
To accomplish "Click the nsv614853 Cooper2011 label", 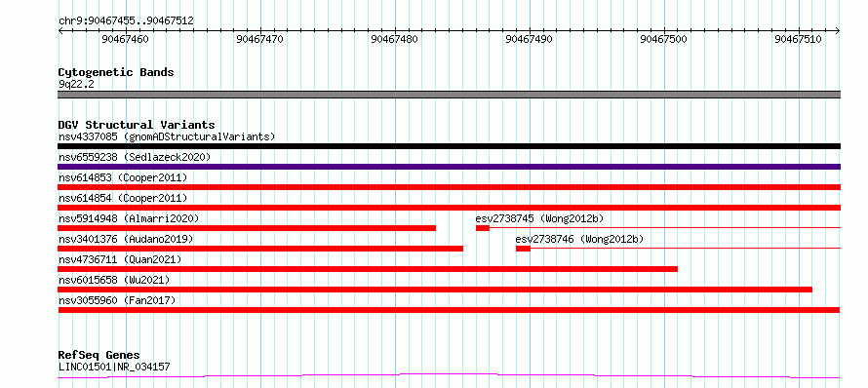I will coord(123,177).
